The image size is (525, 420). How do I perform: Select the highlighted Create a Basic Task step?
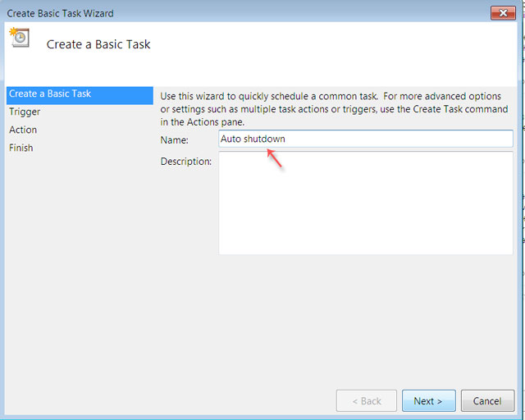(79, 94)
